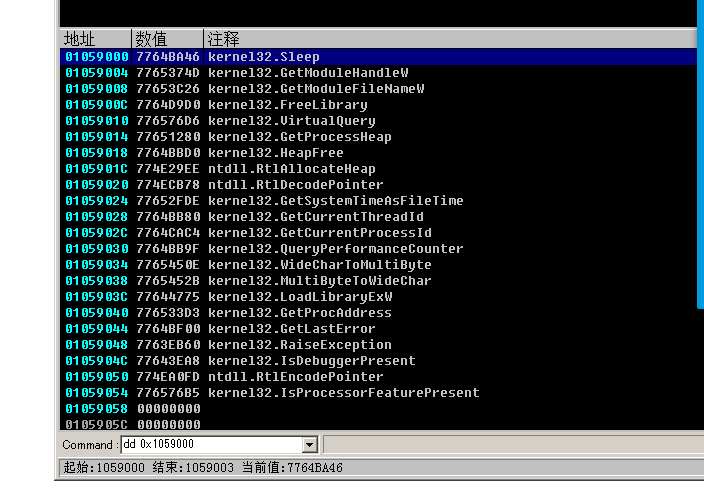
Task: Click address 01059040
Action: click(x=97, y=312)
